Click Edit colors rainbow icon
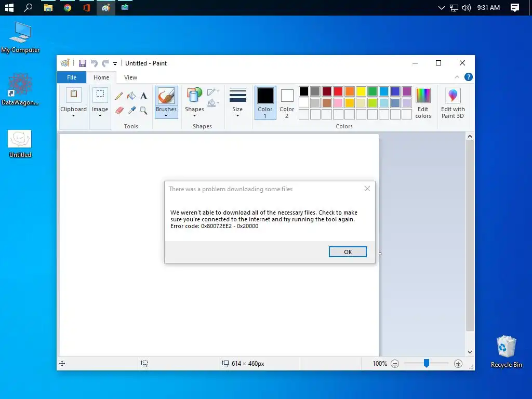532x399 pixels. (x=423, y=96)
